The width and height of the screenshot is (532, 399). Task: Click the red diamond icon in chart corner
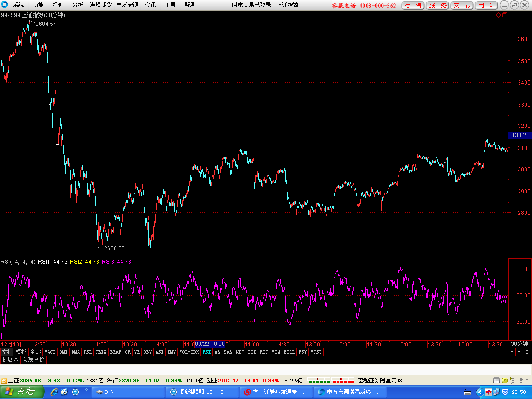(x=498, y=15)
